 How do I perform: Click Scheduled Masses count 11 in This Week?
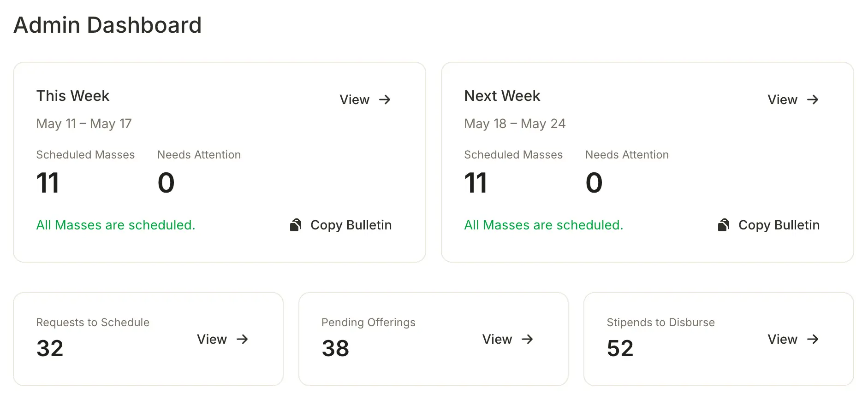pyautogui.click(x=48, y=183)
